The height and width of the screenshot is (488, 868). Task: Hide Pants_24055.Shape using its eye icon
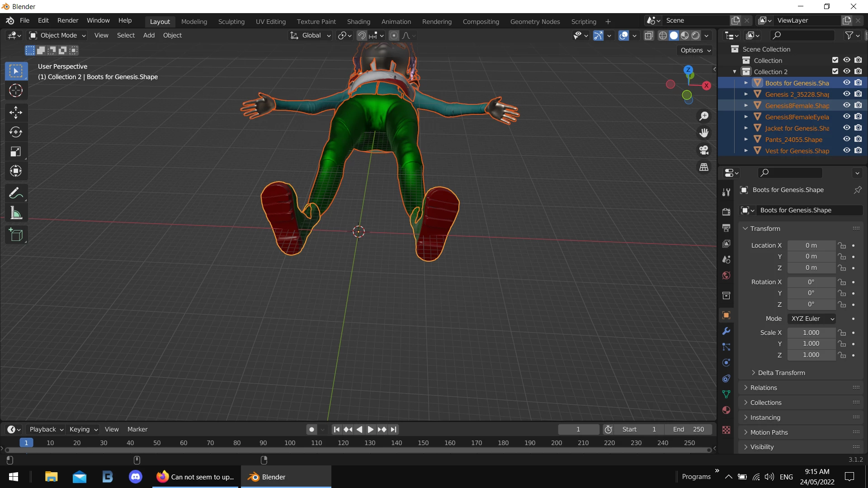point(846,139)
